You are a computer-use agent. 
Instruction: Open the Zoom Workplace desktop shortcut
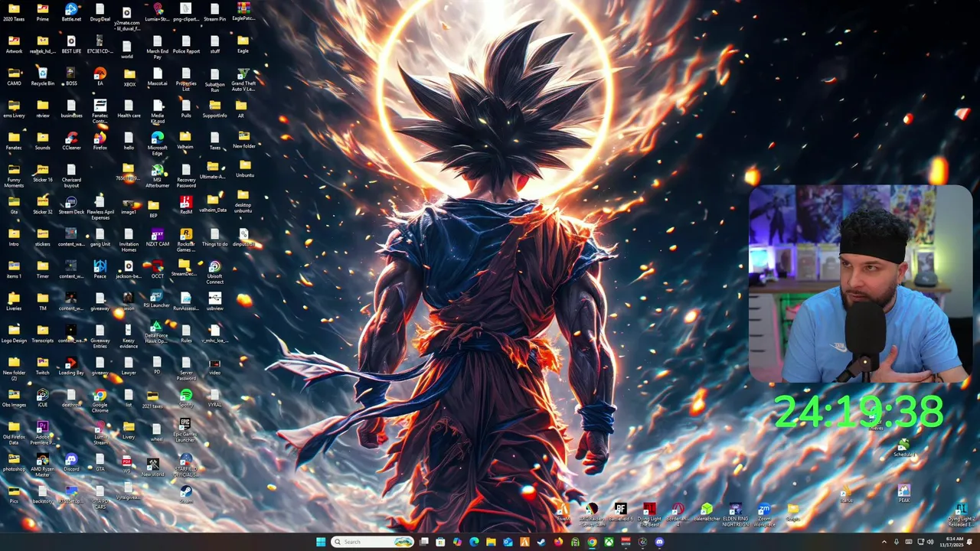[x=764, y=515]
